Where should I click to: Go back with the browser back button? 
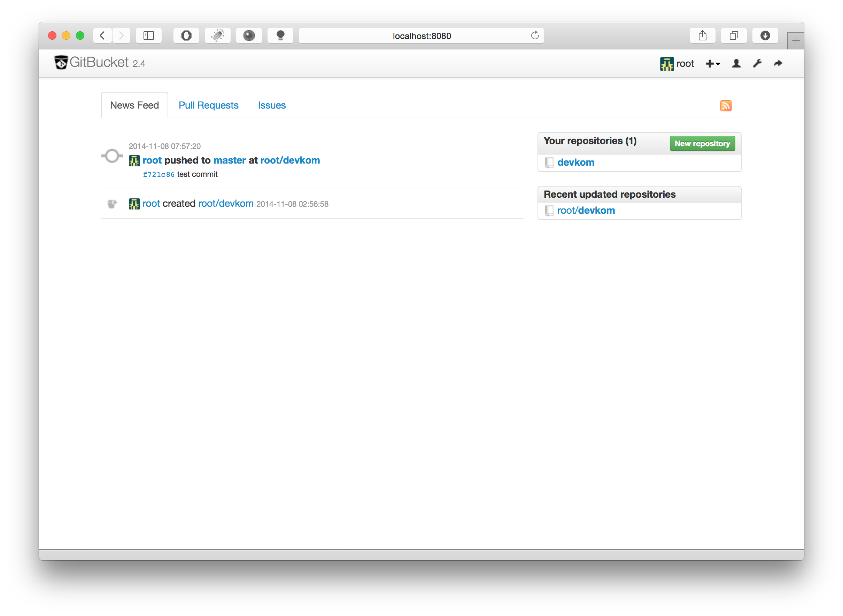[102, 35]
